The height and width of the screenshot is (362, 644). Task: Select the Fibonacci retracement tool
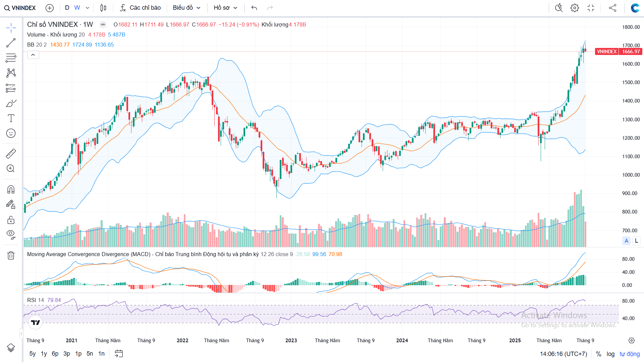click(x=11, y=58)
